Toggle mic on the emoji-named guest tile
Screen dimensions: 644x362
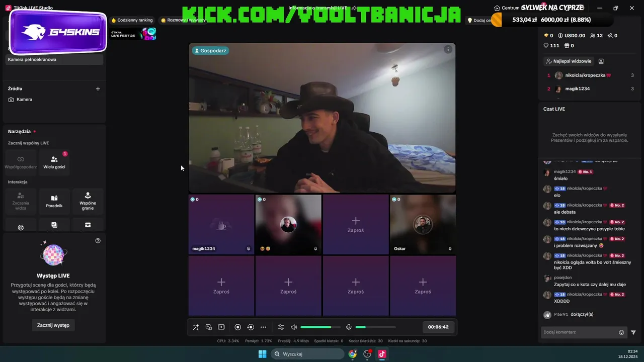pos(315,249)
